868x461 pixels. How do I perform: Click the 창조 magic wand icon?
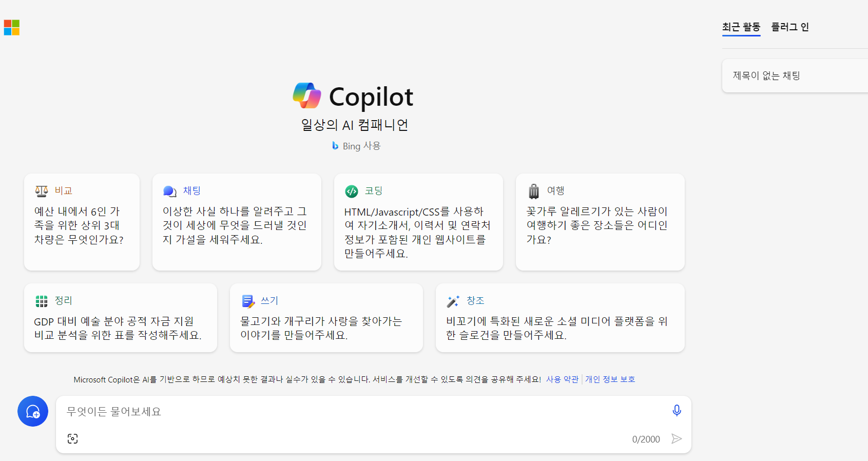453,301
